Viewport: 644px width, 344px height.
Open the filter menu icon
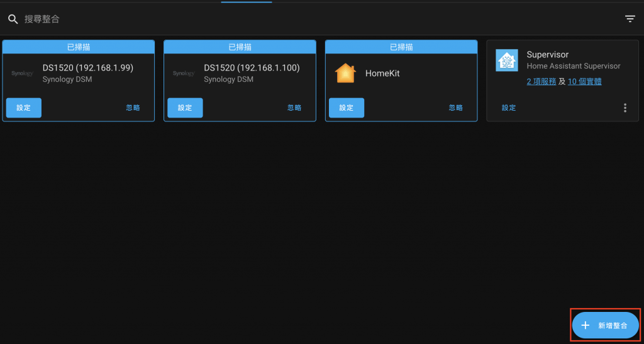click(x=630, y=19)
